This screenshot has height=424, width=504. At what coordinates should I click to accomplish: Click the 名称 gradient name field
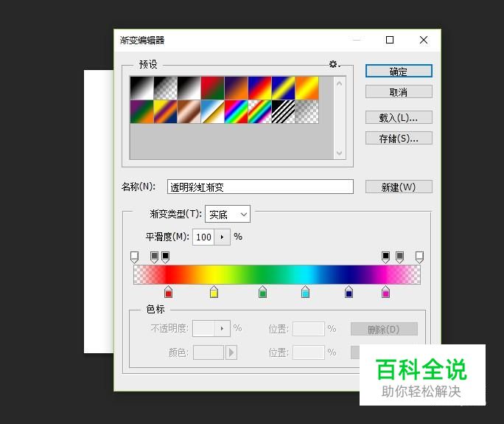pyautogui.click(x=260, y=187)
